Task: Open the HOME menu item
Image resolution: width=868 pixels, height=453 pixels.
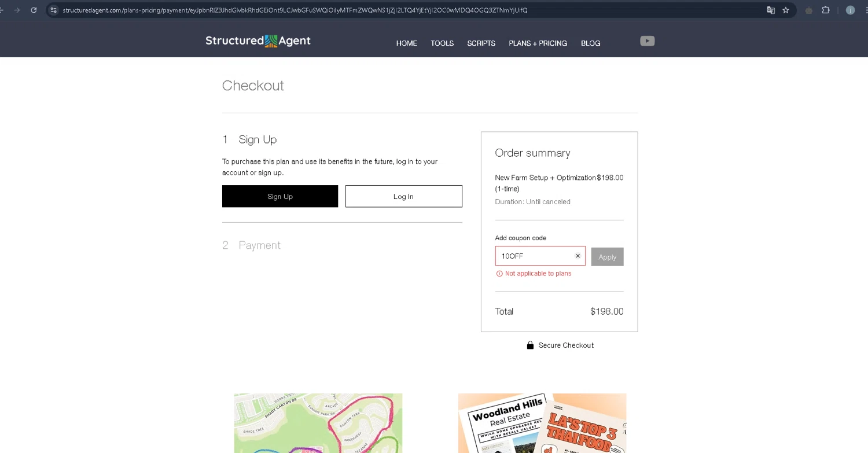Action: [407, 43]
